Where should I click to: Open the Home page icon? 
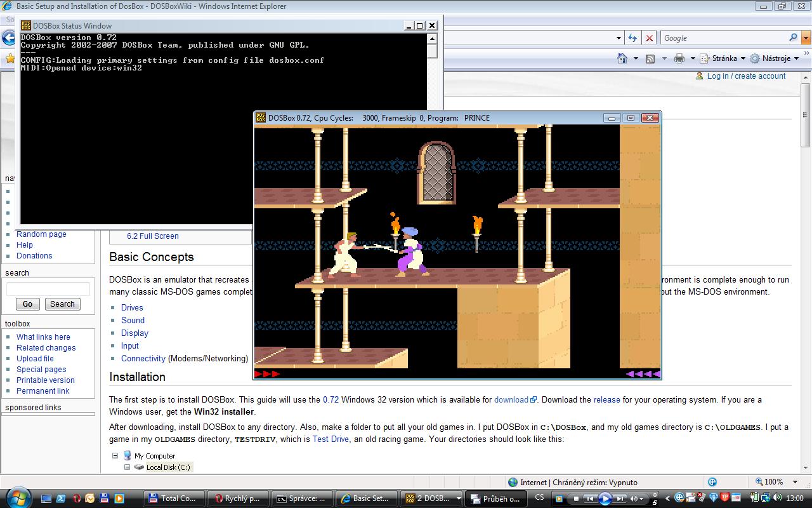tap(622, 58)
